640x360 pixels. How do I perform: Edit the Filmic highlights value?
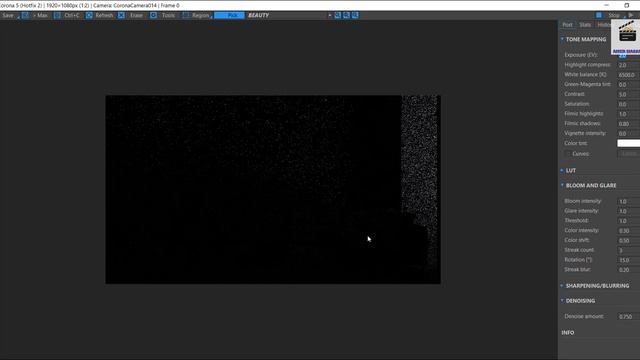pyautogui.click(x=629, y=114)
